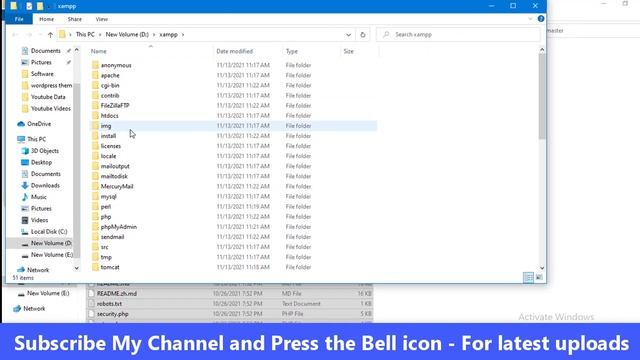Click the Forward navigation arrow

[x=29, y=35]
